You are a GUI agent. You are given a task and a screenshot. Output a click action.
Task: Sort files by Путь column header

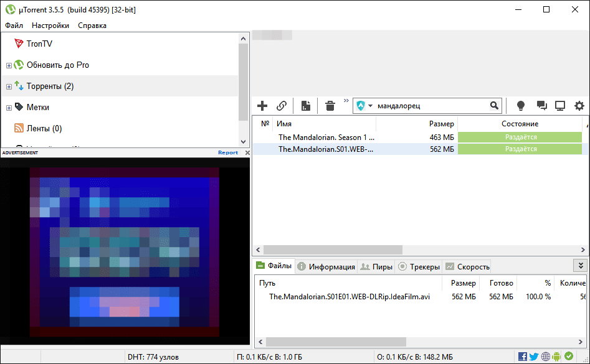[267, 283]
